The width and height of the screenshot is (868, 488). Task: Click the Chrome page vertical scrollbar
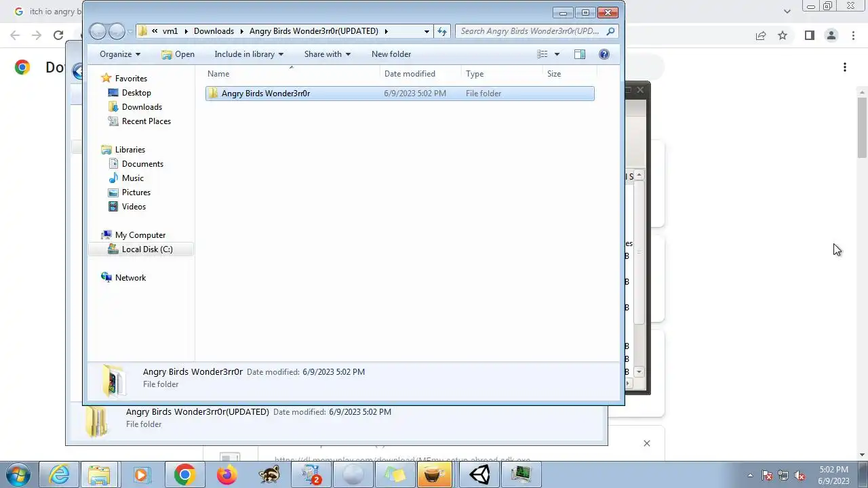862,127
